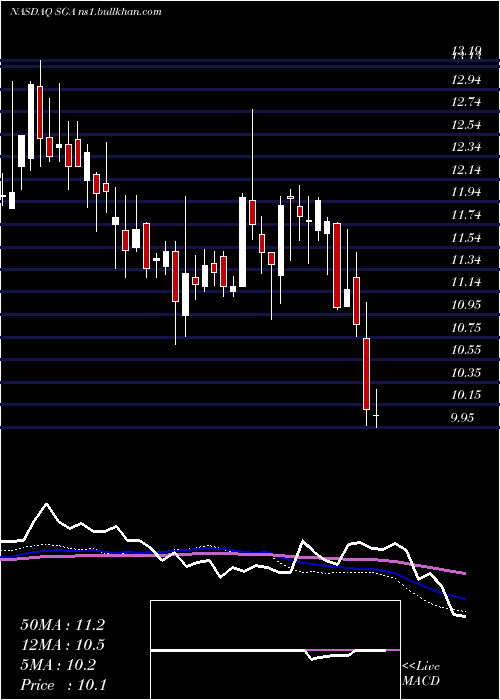This screenshot has height=700, width=500.
Task: Select the 10.55 price axis label
Action: tap(466, 350)
